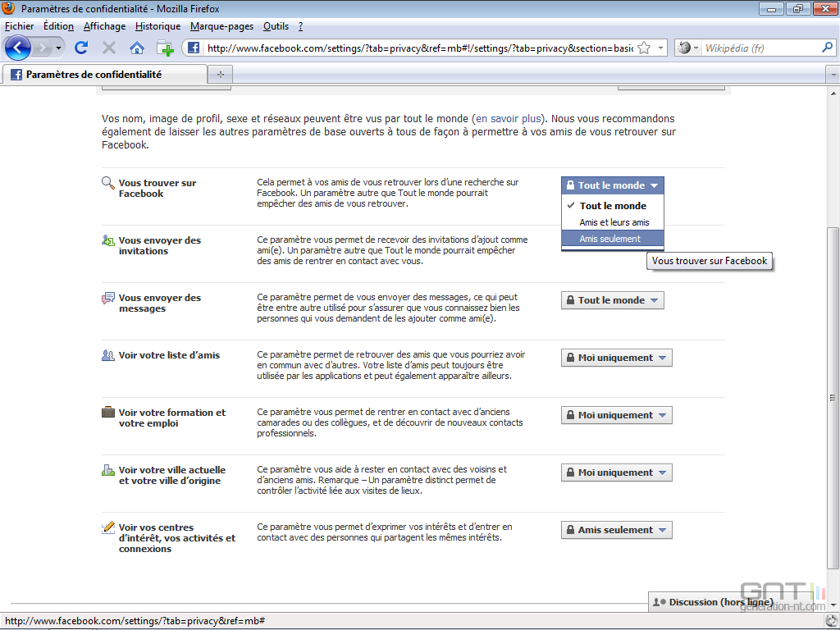Go to the Home page icon
The image size is (840, 630).
[137, 48]
